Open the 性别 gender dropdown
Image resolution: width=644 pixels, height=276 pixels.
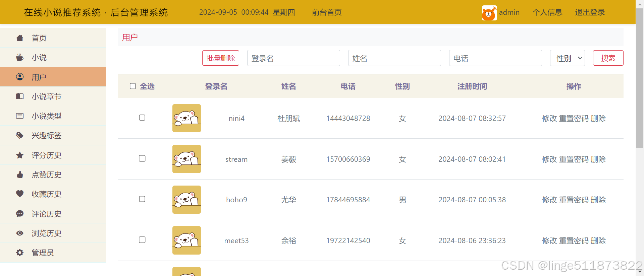[x=568, y=58]
